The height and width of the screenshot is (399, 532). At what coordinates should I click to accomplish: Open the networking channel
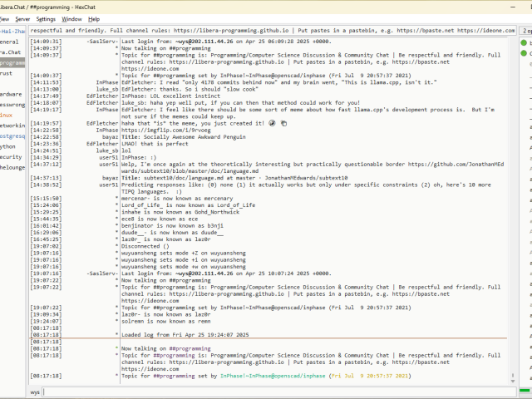(x=12, y=125)
